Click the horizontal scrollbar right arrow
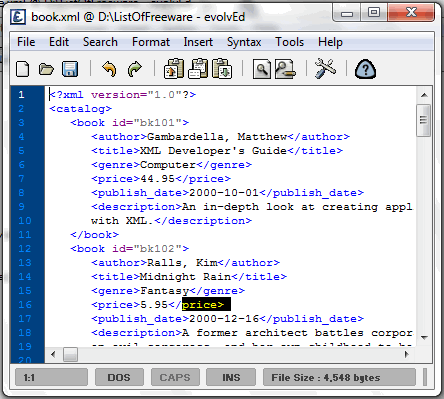 407,354
